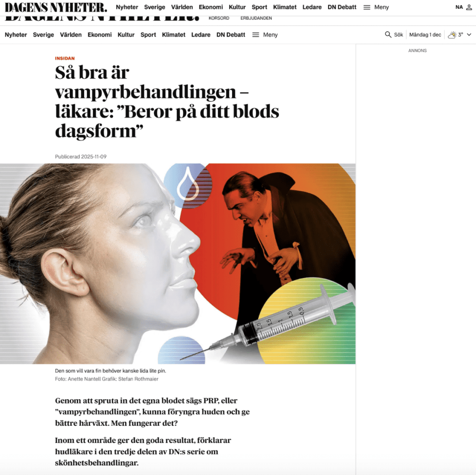Go to Sport section in top bar
The width and height of the screenshot is (476, 475).
259,7
